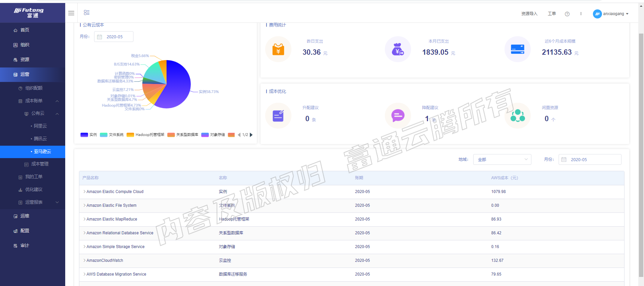Click 资源导入 link in top bar
This screenshot has width=644, height=286.
[529, 14]
